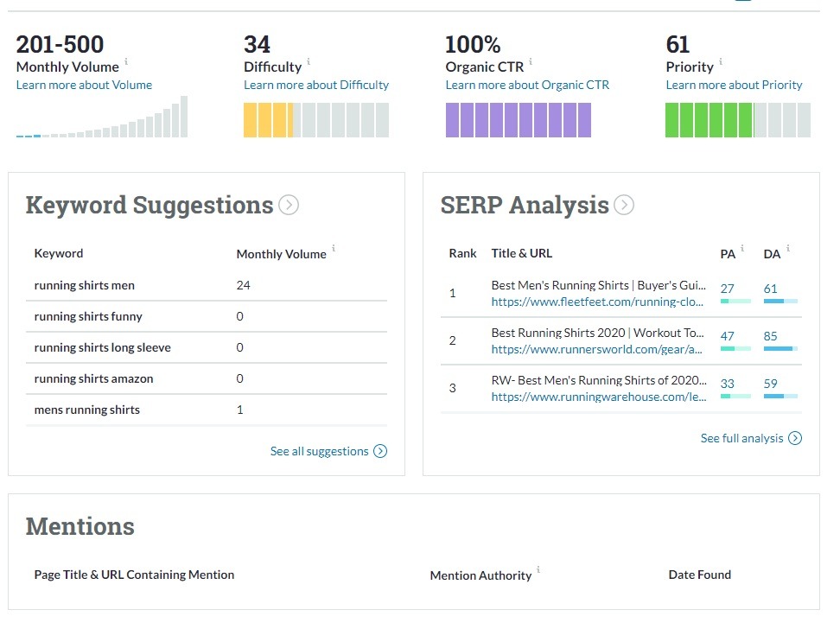Click the Keyword Suggestions heading
This screenshot has width=840, height=629.
tap(150, 205)
